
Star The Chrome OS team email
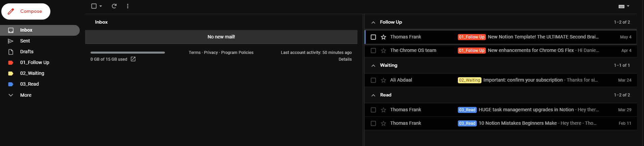383,51
